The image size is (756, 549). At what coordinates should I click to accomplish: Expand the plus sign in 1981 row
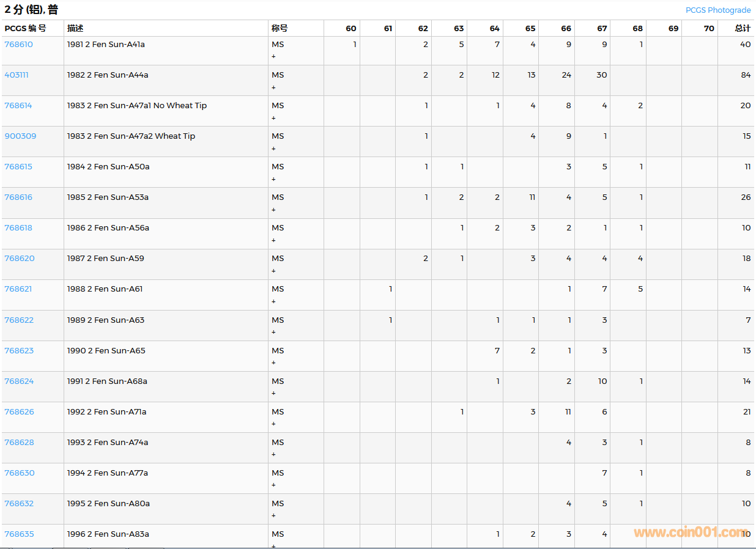(273, 56)
